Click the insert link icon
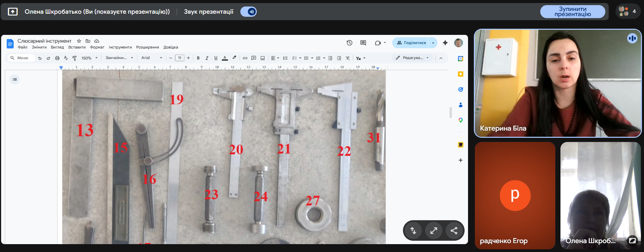 245,58
